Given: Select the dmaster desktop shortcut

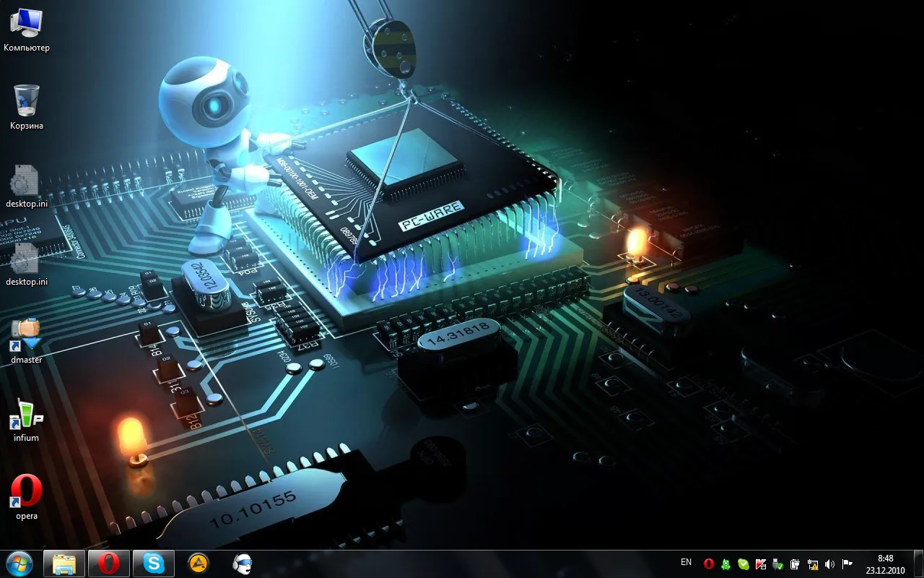Looking at the screenshot, I should point(27,341).
